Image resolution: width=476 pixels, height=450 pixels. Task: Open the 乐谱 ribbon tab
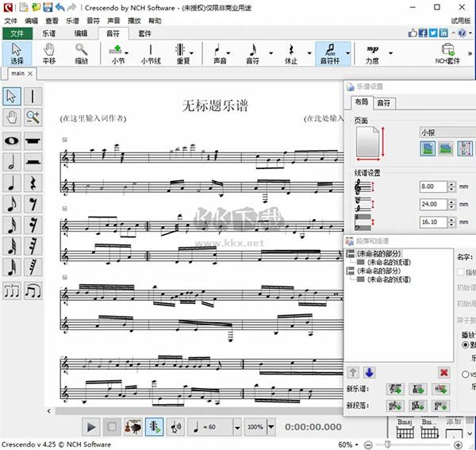(x=48, y=33)
